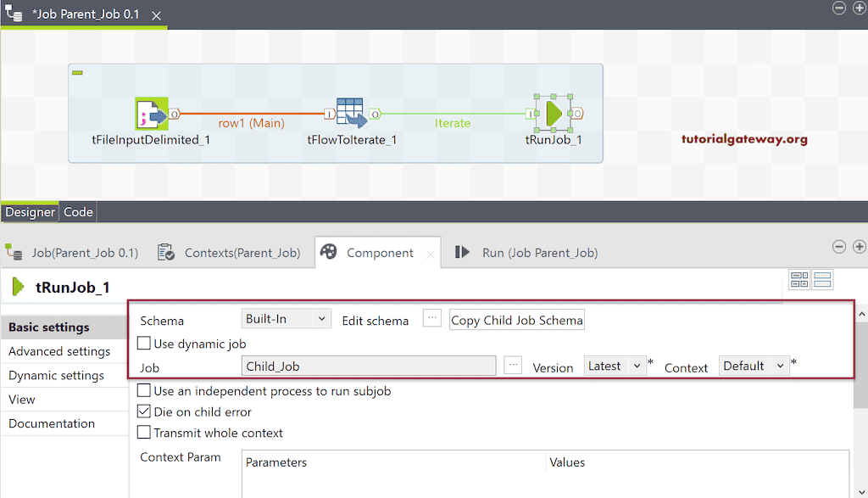
Task: Click the Copy Child Job Schema button
Action: coord(516,320)
